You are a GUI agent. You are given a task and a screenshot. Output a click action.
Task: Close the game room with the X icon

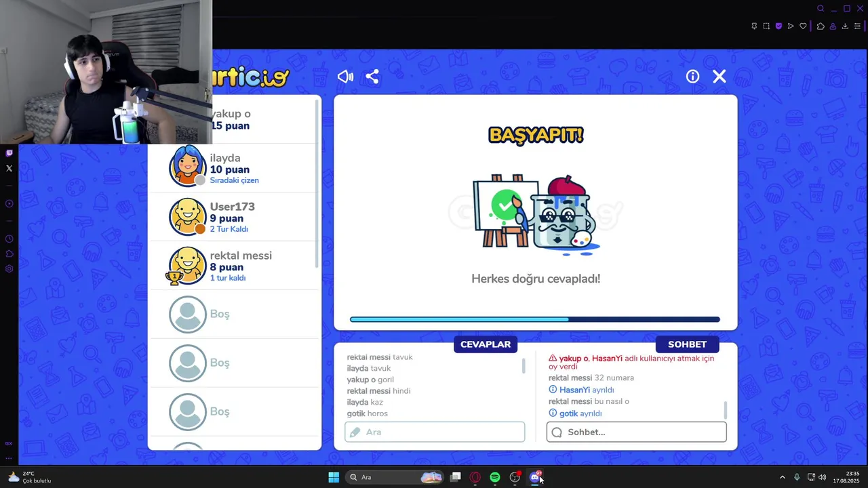719,77
